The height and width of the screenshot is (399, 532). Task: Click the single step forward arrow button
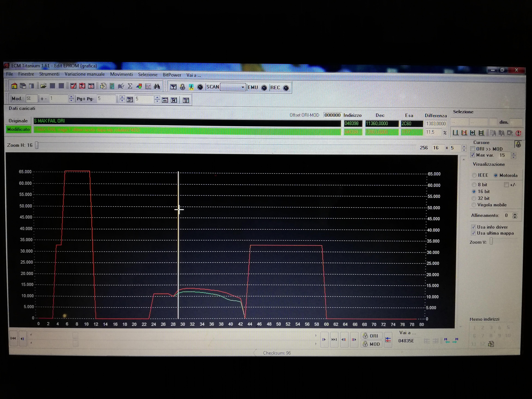[x=324, y=340]
